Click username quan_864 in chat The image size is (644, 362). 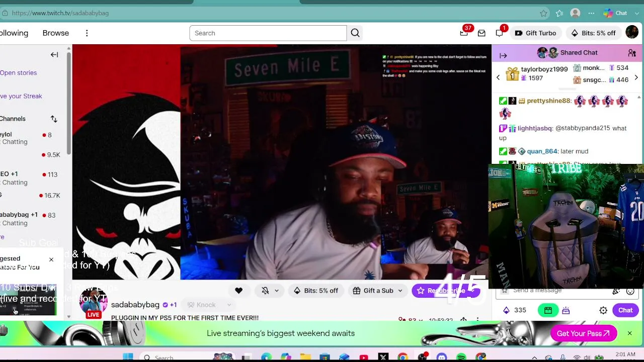pos(542,151)
